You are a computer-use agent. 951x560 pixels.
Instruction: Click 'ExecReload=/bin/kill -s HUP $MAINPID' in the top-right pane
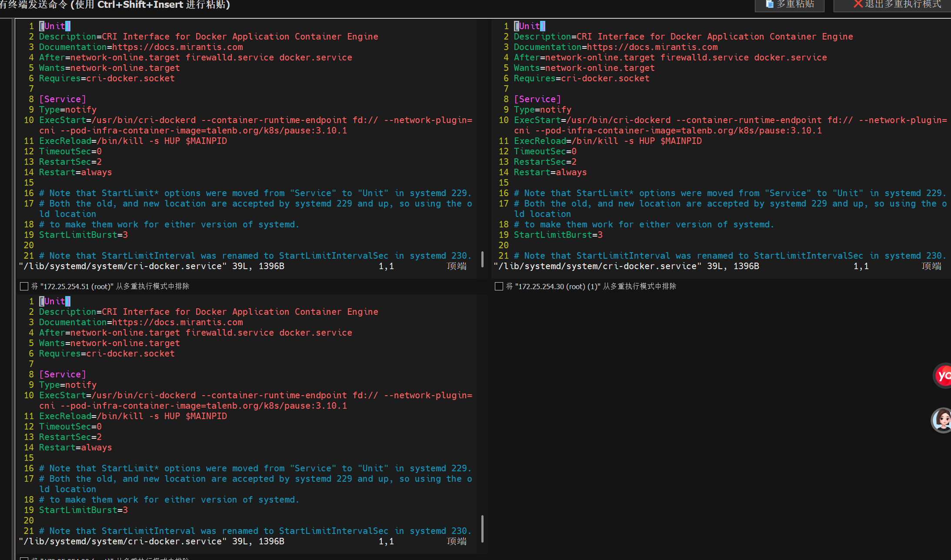[x=608, y=141]
